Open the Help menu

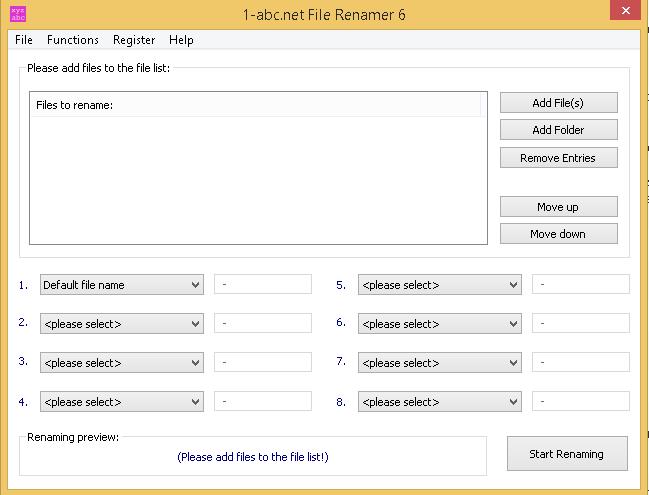point(181,40)
